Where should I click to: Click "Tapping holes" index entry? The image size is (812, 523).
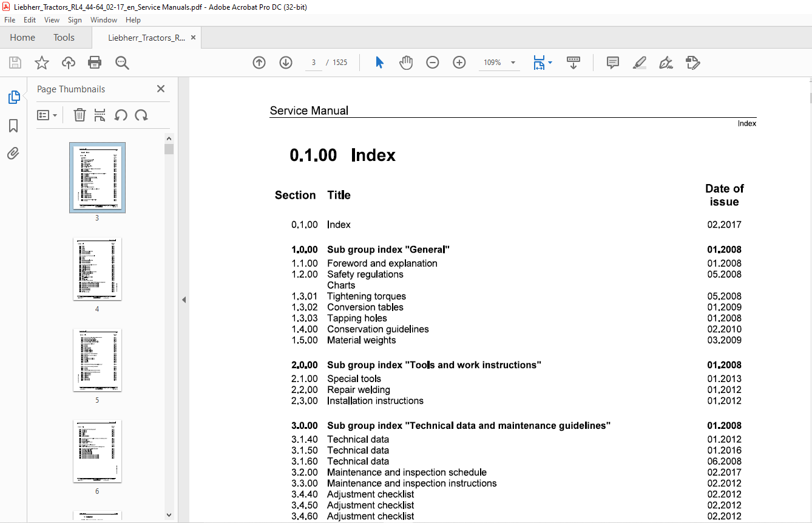(357, 318)
